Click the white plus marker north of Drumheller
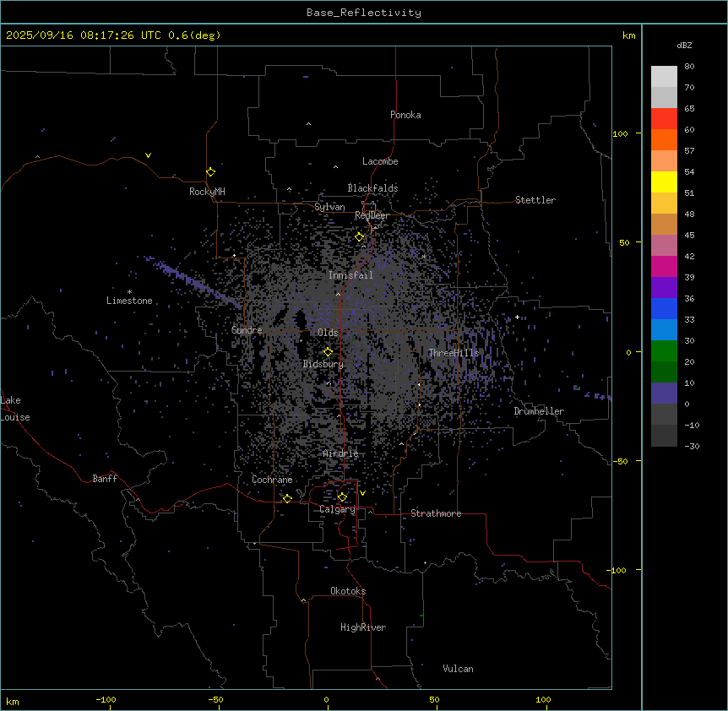The image size is (728, 711). (517, 317)
